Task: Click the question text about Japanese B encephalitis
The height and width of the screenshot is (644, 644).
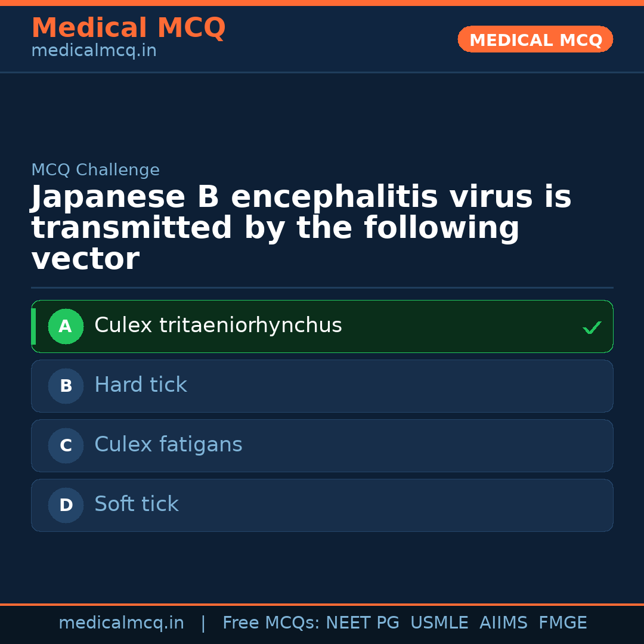Action: click(x=301, y=227)
